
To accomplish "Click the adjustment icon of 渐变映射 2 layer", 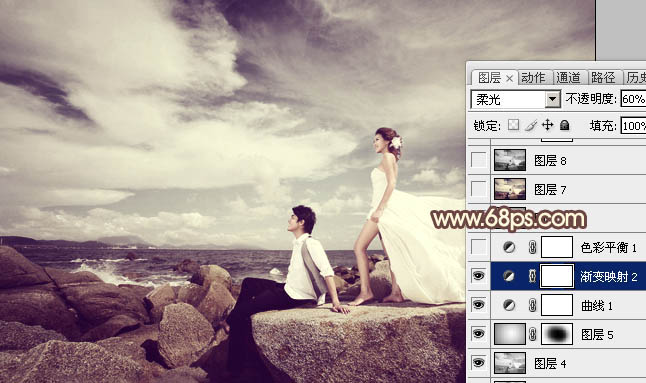I will pyautogui.click(x=509, y=276).
